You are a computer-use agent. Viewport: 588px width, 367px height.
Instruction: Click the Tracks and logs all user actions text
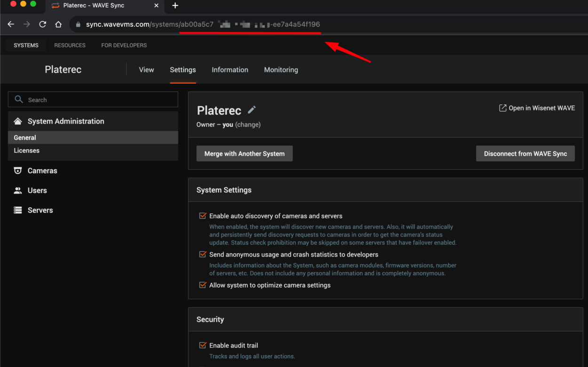(x=252, y=356)
